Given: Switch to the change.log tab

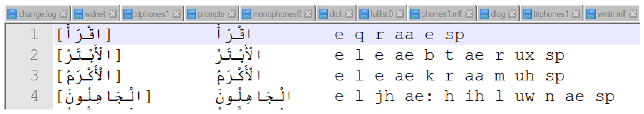Looking at the screenshot, I should (x=37, y=14).
